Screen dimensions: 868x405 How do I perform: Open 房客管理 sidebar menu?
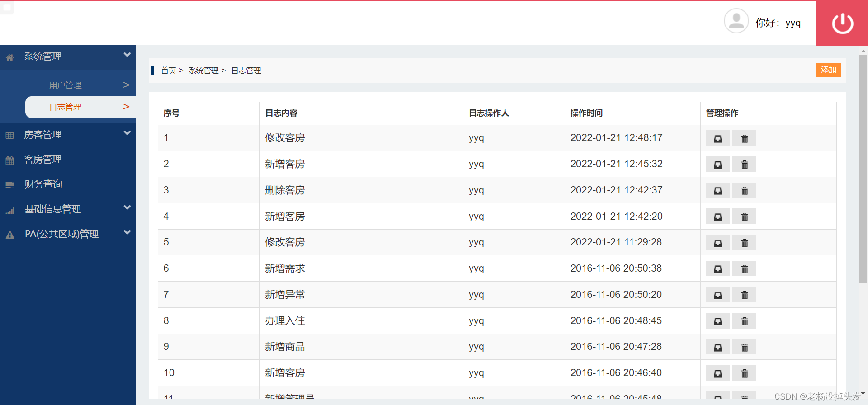point(43,135)
